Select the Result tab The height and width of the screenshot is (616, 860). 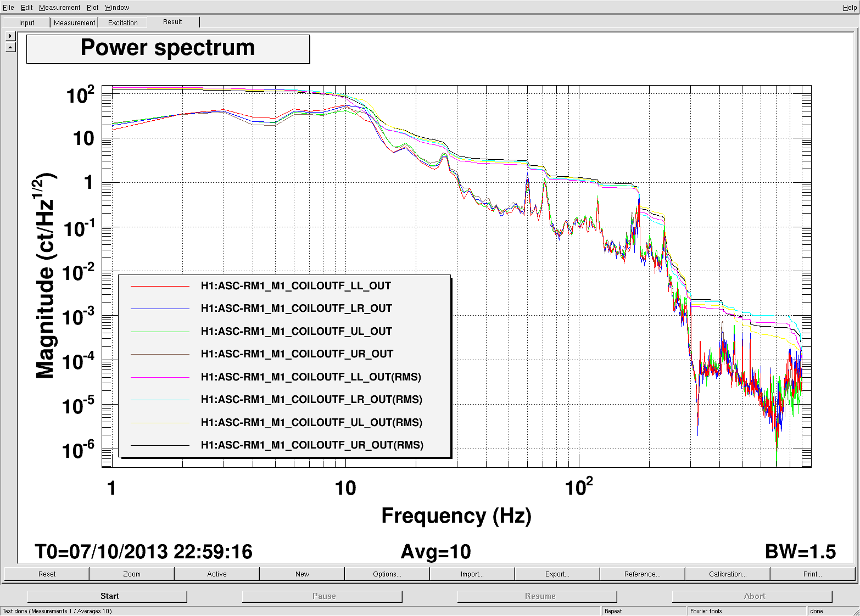(172, 22)
